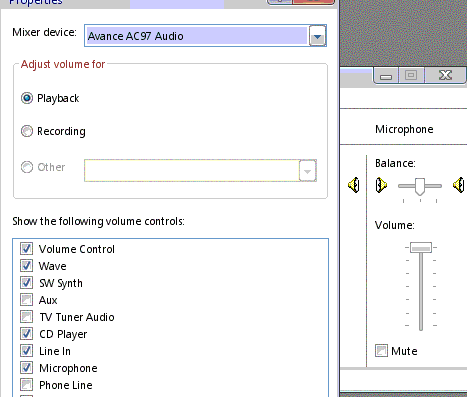The width and height of the screenshot is (467, 397).
Task: Uncheck the Line In checkbox
Action: click(26, 351)
